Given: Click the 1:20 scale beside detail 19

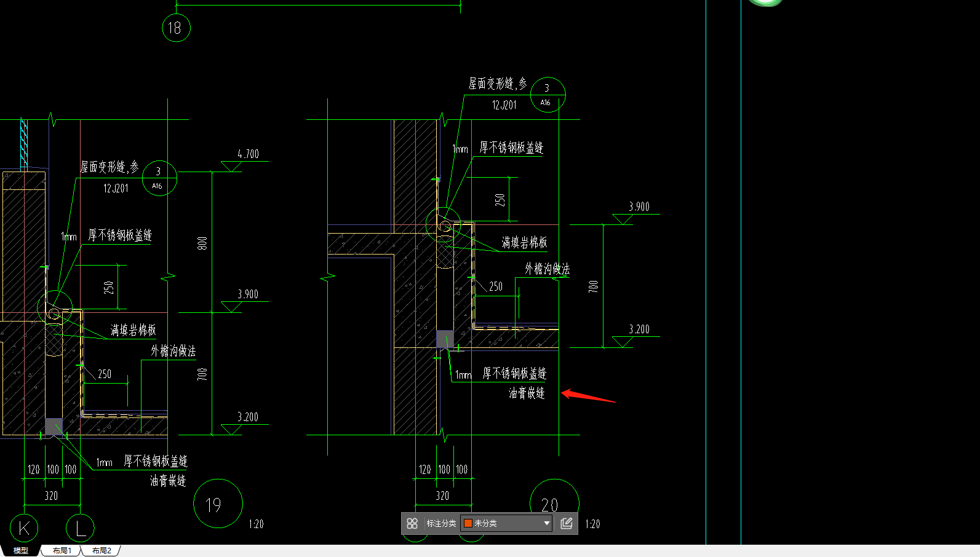Looking at the screenshot, I should pos(256,524).
